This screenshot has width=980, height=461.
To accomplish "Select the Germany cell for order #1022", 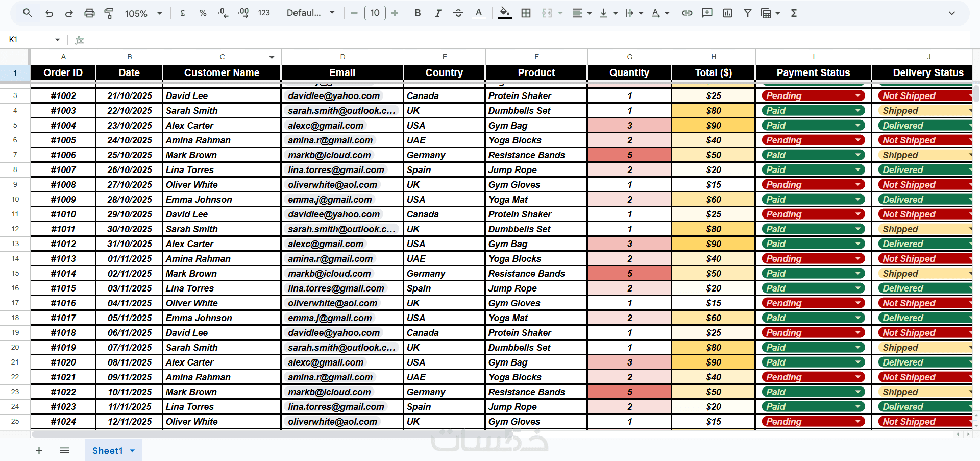I will [444, 392].
